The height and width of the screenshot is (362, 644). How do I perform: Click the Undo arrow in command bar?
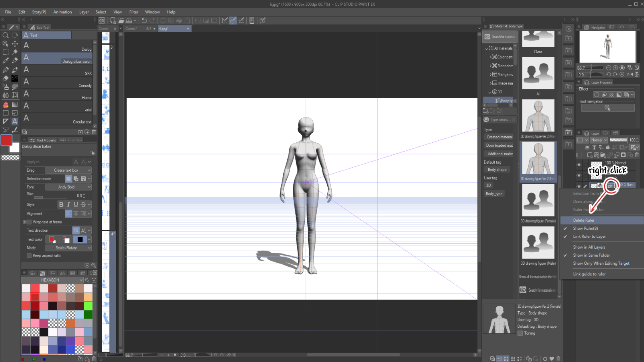pyautogui.click(x=144, y=21)
